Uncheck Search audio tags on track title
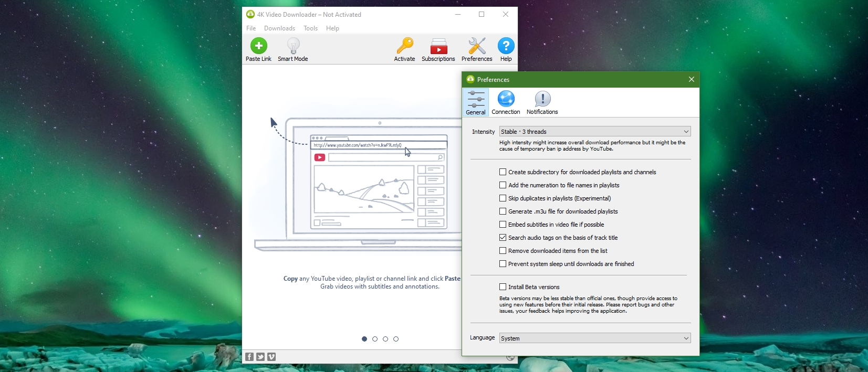 click(503, 238)
